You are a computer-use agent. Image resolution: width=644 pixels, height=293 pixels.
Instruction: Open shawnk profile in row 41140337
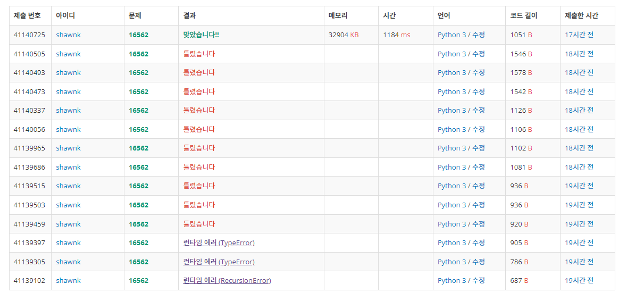pyautogui.click(x=68, y=110)
